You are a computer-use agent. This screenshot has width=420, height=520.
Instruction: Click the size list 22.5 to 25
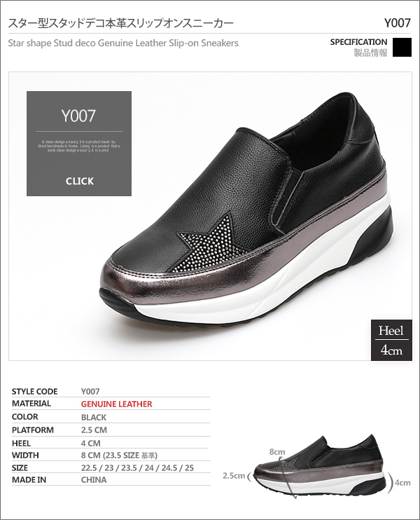(137, 468)
